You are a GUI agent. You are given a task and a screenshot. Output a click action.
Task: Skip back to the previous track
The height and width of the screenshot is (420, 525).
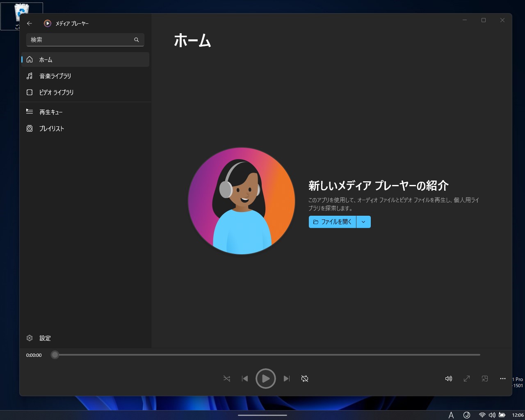[245, 379]
